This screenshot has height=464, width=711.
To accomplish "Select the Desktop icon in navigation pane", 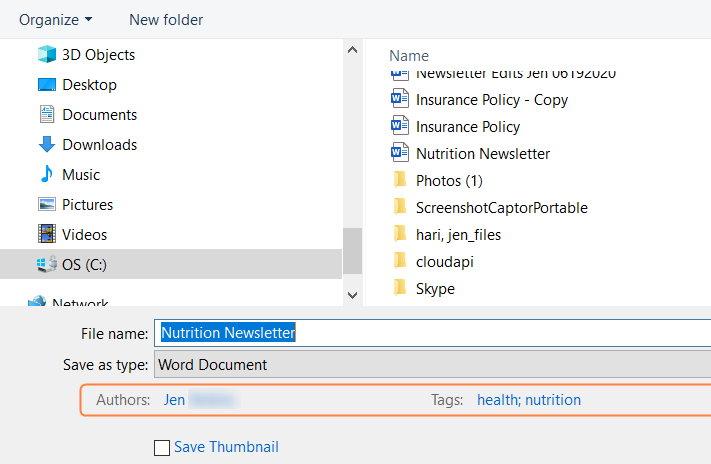I will (46, 85).
